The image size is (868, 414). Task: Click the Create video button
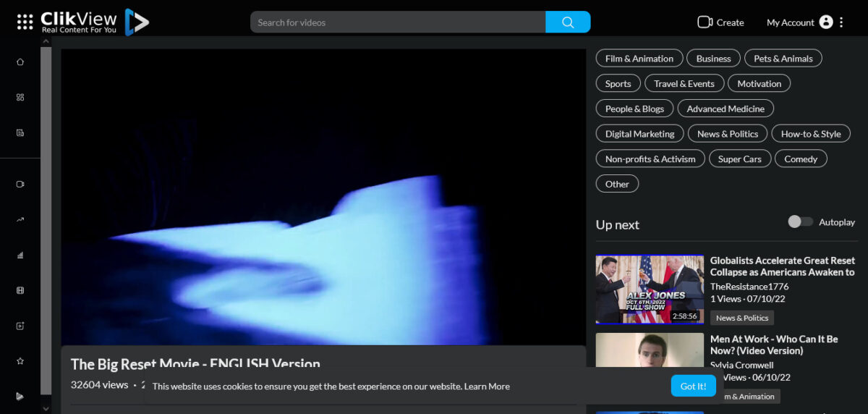pyautogui.click(x=720, y=22)
